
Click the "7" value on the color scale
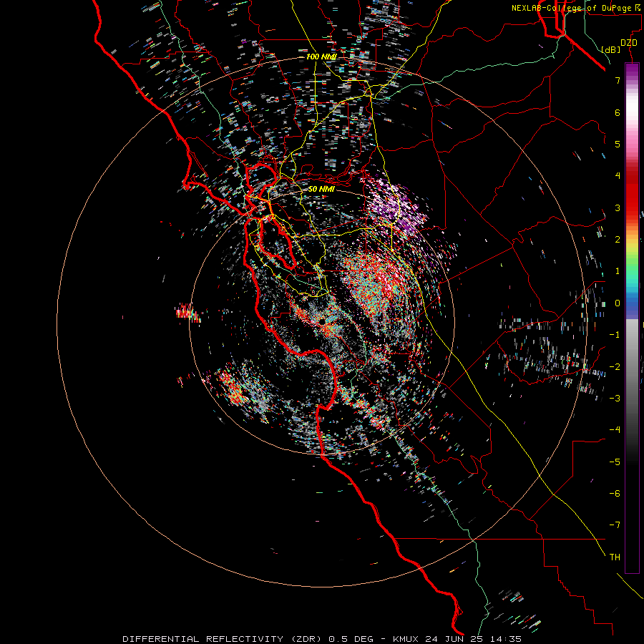[618, 80]
